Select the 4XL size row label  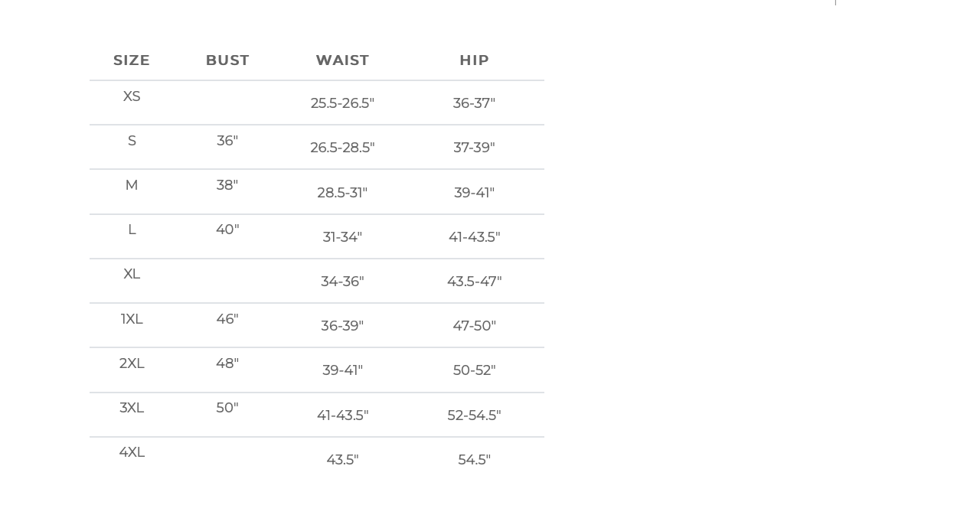pyautogui.click(x=132, y=452)
